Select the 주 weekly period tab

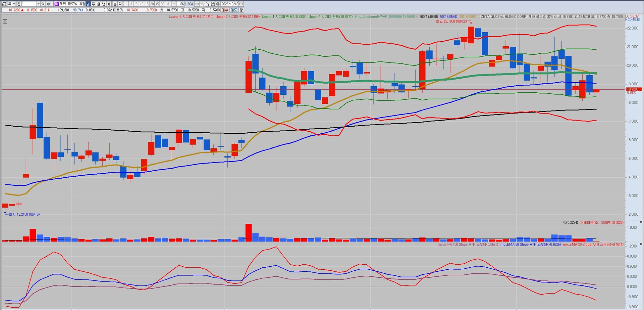pos(93,4)
